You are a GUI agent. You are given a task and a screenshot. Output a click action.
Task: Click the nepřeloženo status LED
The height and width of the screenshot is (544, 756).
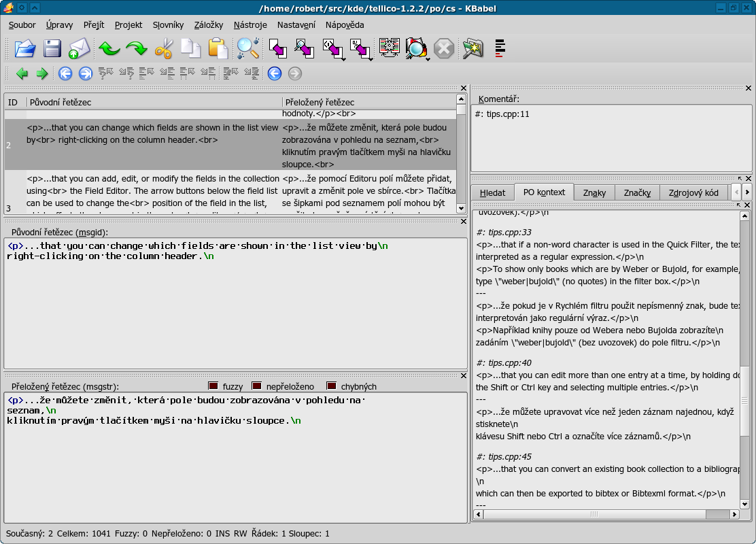pyautogui.click(x=256, y=386)
